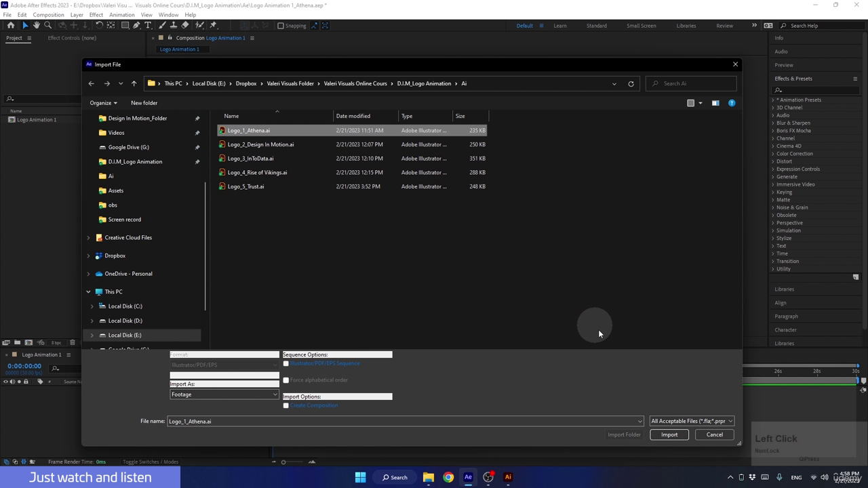Viewport: 868px width, 488px height.
Task: Click the 0:00:00:00 current time display
Action: (x=24, y=366)
